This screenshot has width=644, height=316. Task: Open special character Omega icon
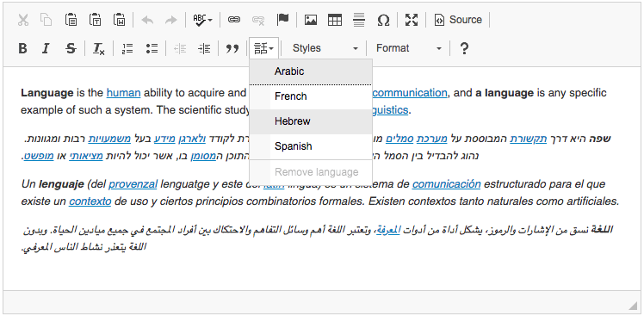[x=383, y=20]
